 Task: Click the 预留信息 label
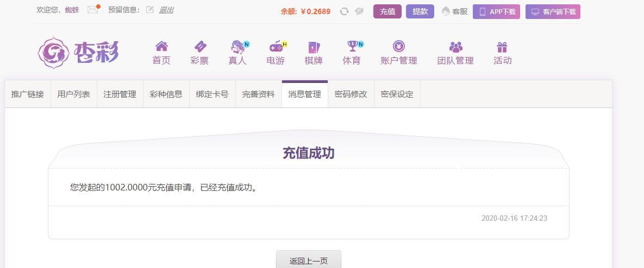123,10
